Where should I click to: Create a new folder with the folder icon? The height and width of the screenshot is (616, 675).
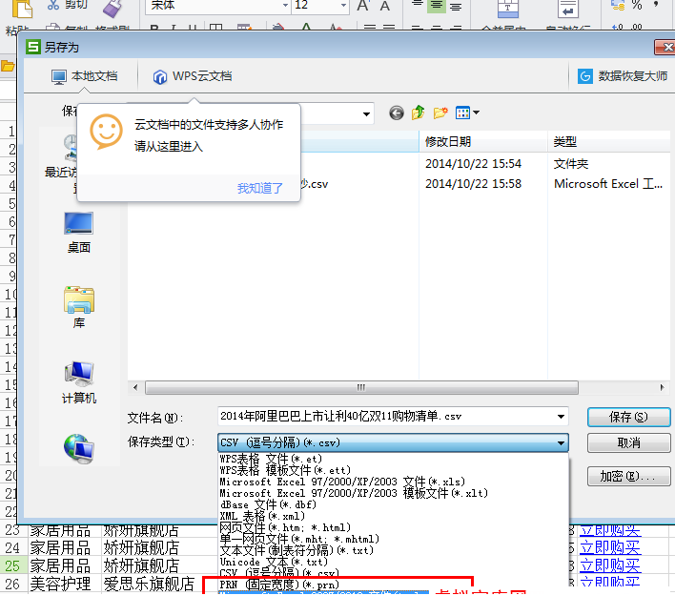440,113
